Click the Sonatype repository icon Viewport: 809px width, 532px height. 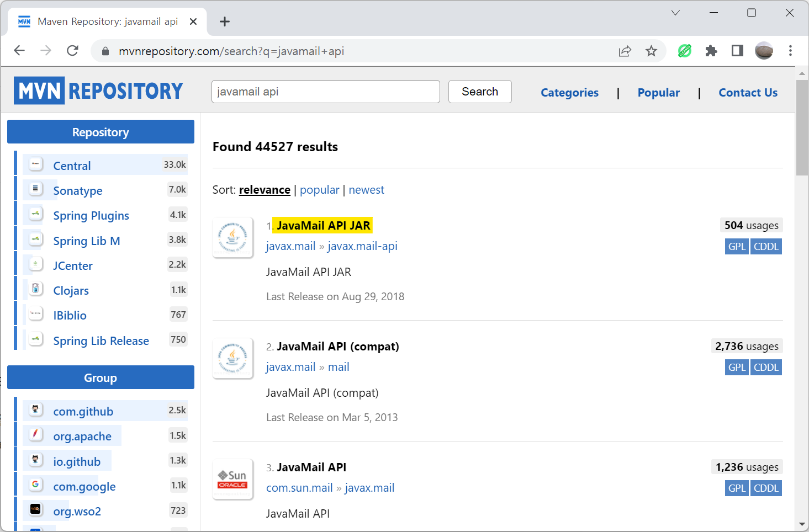click(36, 189)
